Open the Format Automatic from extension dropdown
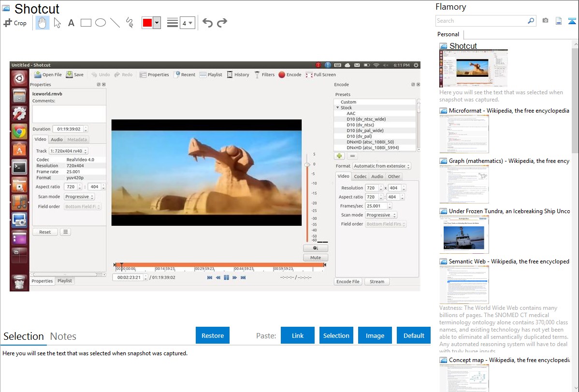 381,166
